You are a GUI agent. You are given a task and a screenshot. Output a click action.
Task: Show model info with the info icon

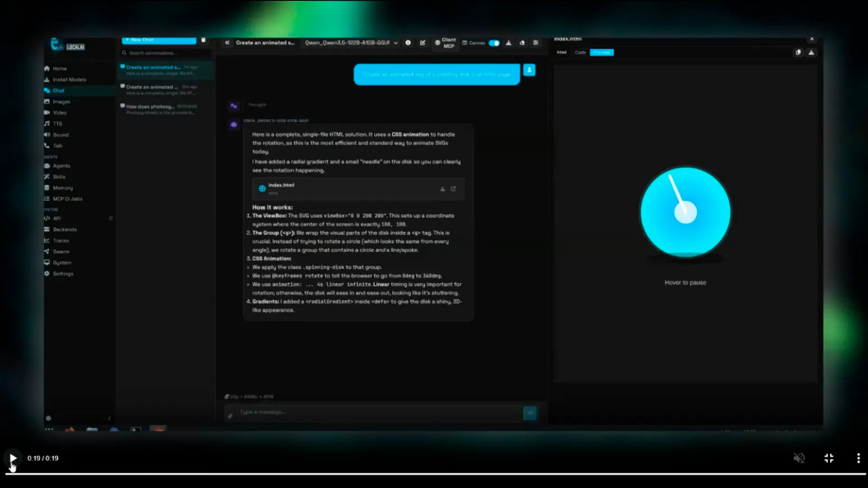click(408, 42)
